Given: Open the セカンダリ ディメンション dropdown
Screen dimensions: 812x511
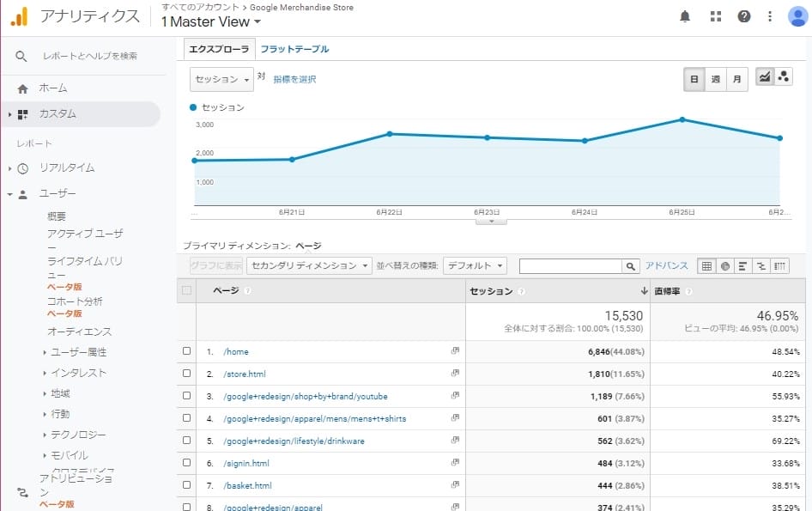Looking at the screenshot, I should click(309, 266).
